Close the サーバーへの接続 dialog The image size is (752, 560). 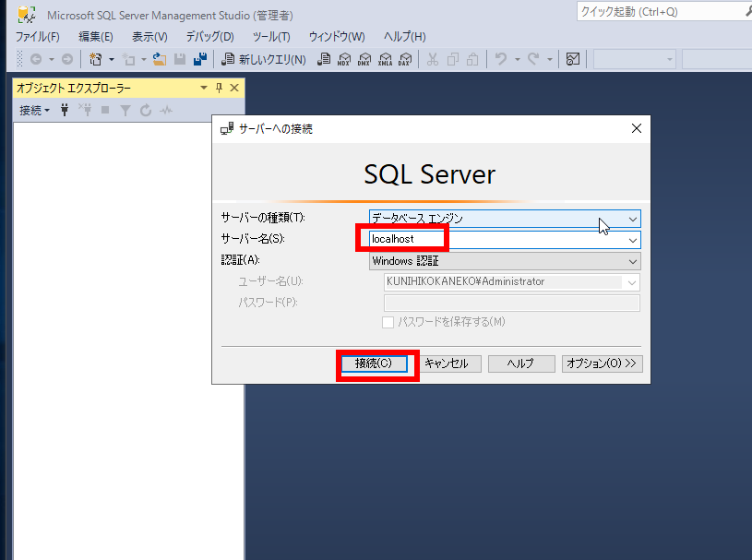click(x=637, y=128)
